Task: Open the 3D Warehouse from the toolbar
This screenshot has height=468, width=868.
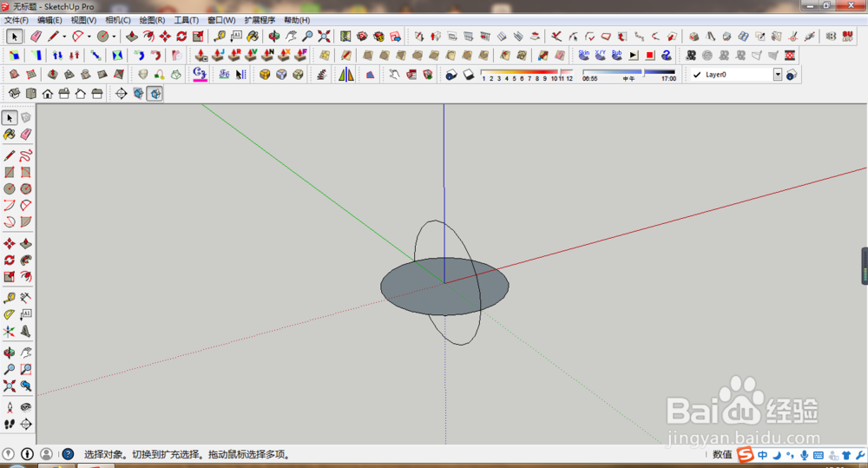Action: click(362, 36)
